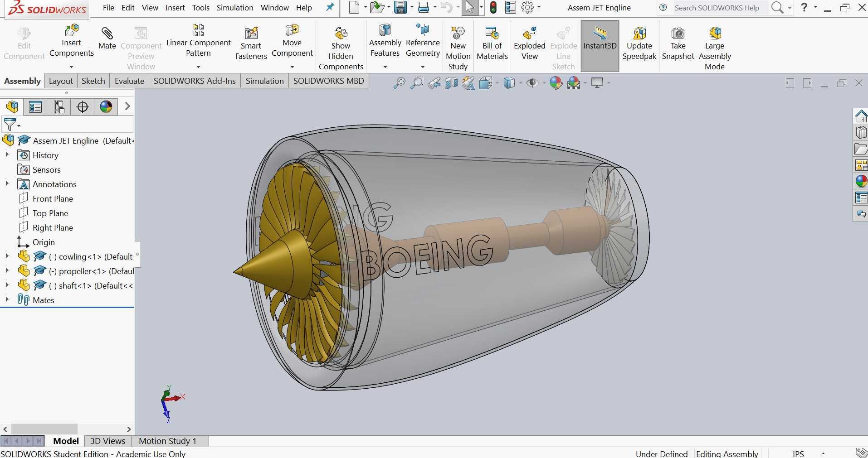This screenshot has height=458, width=868.
Task: Open the 3D Views tab
Action: tap(107, 441)
